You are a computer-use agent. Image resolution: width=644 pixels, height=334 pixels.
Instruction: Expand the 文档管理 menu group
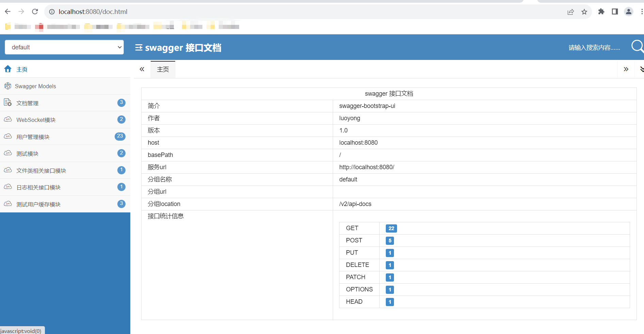click(65, 103)
